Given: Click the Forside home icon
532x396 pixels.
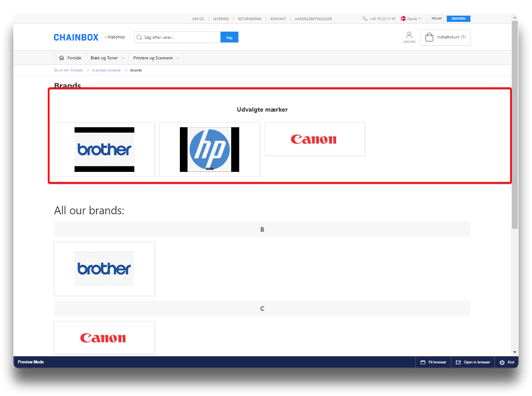Looking at the screenshot, I should coord(62,58).
